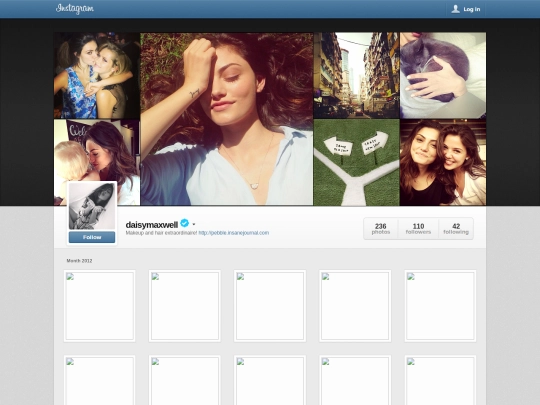Image resolution: width=540 pixels, height=405 pixels.
Task: Click the blue verified badge icon
Action: coord(185,224)
